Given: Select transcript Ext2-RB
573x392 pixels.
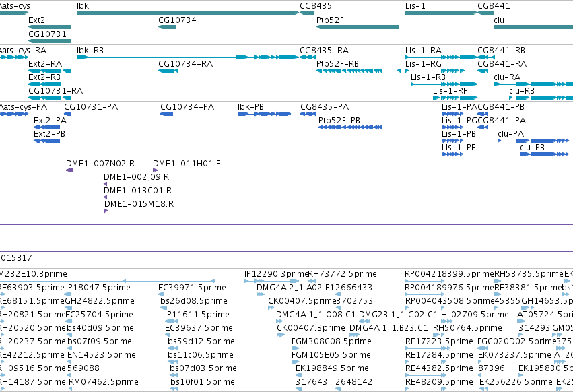Looking at the screenshot, I should point(44,77).
